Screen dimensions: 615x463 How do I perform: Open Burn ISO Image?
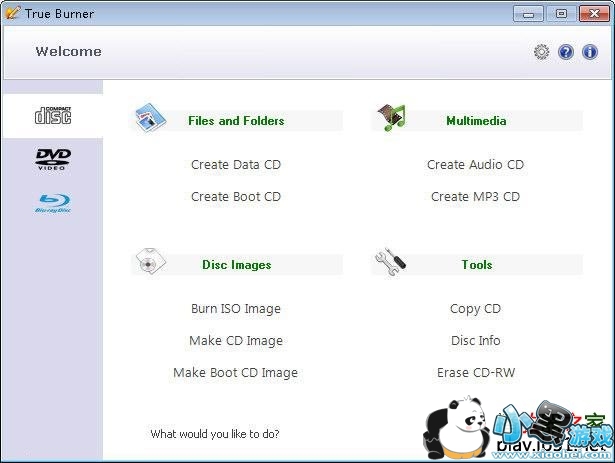[x=236, y=309]
